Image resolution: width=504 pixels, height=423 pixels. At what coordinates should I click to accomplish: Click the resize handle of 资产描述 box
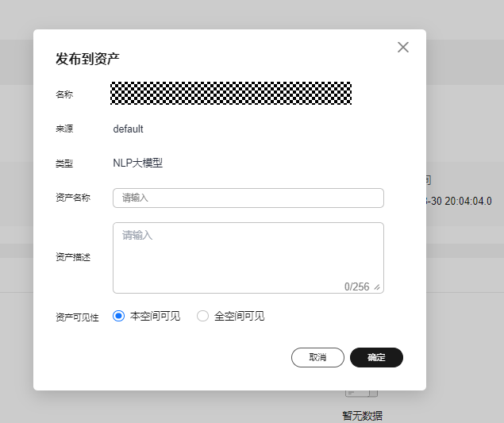[377, 287]
